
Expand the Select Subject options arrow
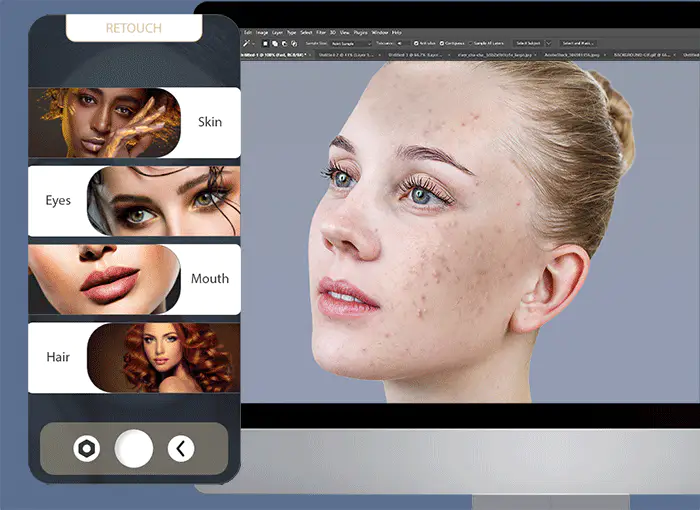click(549, 43)
